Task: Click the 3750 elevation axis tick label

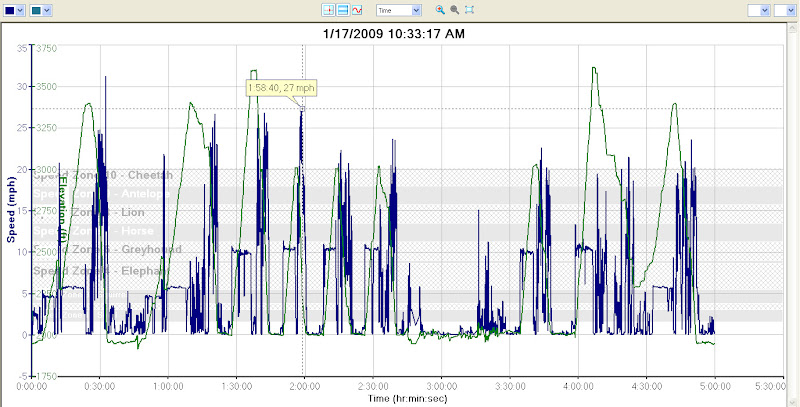Action: [x=46, y=48]
